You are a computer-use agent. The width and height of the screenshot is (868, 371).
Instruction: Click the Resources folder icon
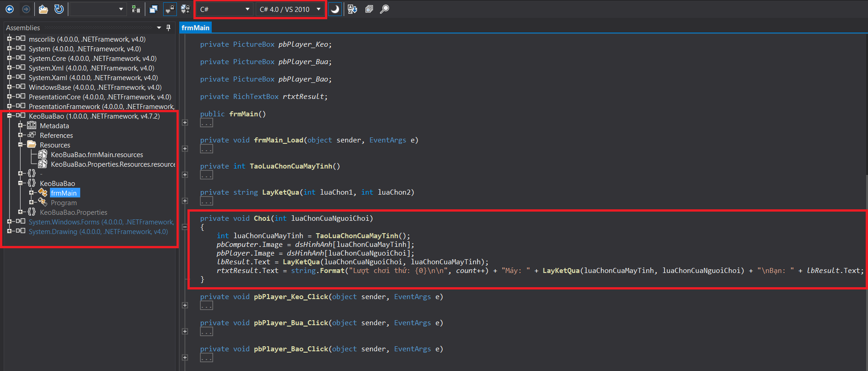[x=32, y=145]
